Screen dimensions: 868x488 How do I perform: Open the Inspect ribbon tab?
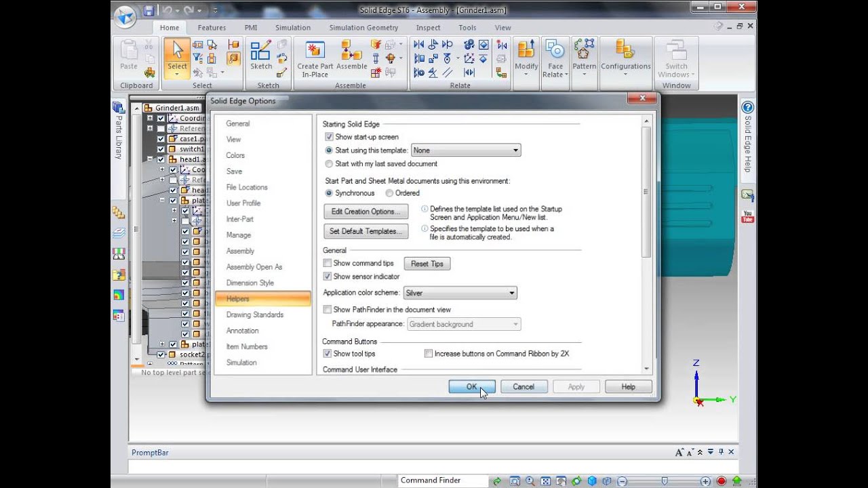coord(428,28)
